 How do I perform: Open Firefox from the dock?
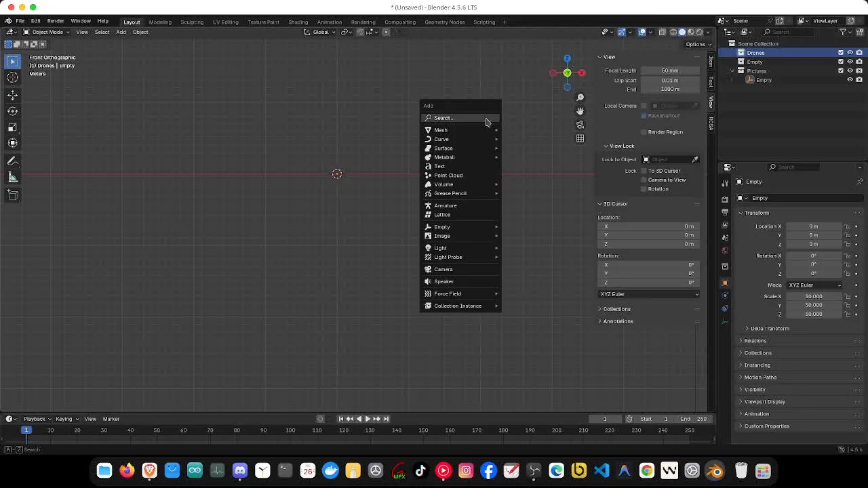pyautogui.click(x=127, y=470)
